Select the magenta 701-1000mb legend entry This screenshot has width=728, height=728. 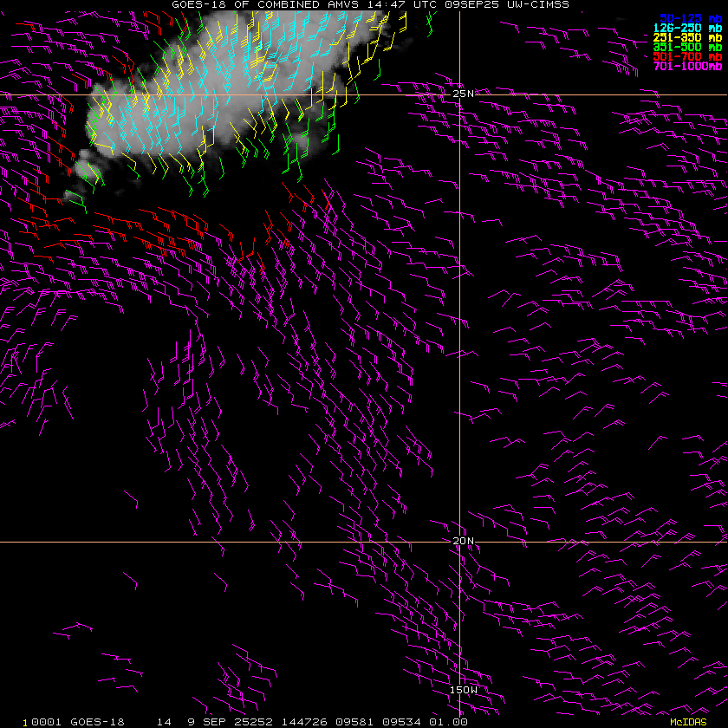[x=687, y=66]
